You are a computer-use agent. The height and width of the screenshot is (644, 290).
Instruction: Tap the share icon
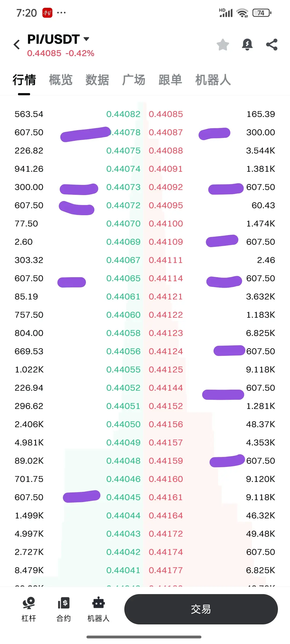272,45
